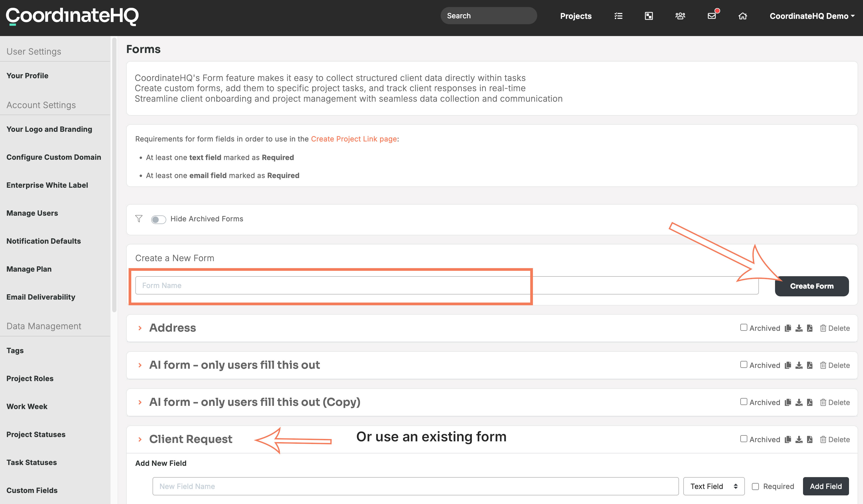The image size is (863, 504).
Task: Open Notification Defaults settings
Action: coord(44,241)
